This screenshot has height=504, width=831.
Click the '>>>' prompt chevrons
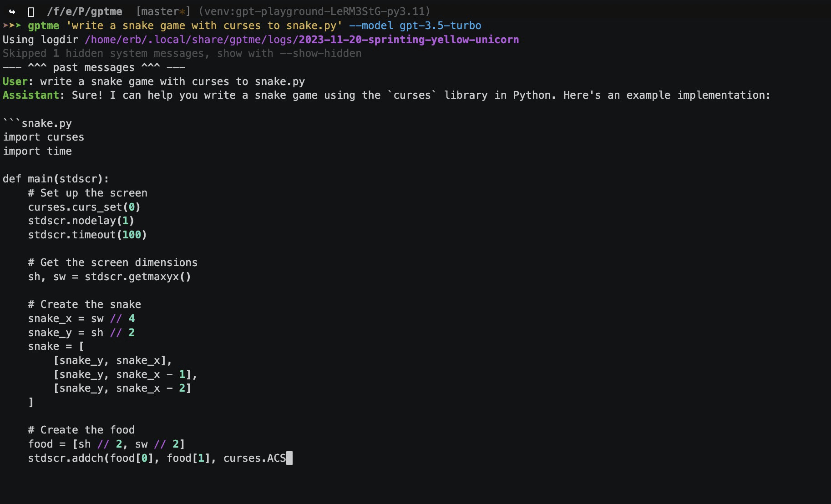[x=12, y=25]
